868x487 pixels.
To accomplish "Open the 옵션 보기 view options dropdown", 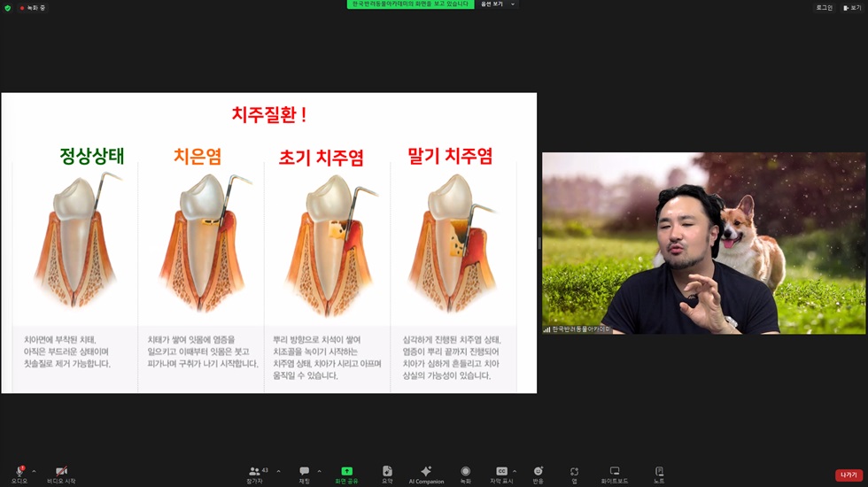I will tap(497, 4).
